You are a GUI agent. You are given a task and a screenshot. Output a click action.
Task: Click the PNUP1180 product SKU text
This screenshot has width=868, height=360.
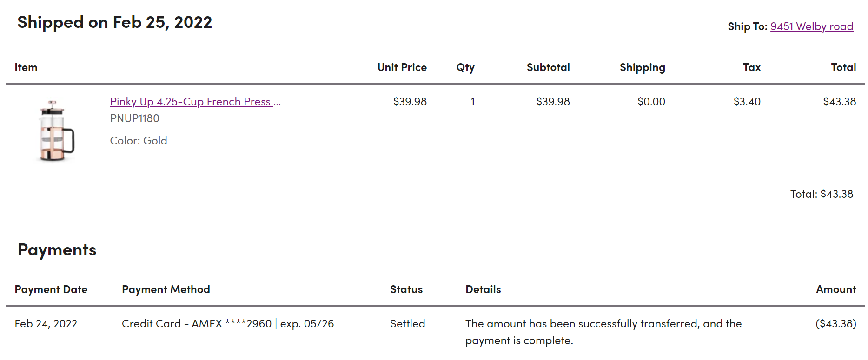point(134,118)
